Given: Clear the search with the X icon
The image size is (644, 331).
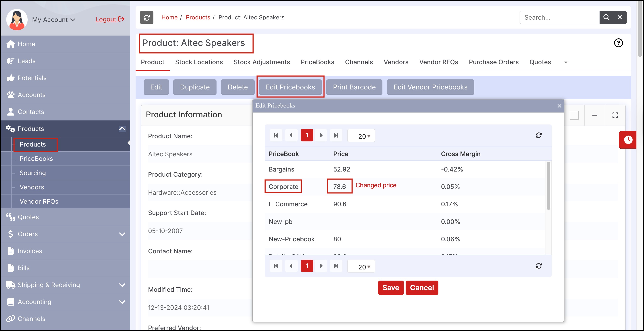Looking at the screenshot, I should [x=620, y=17].
